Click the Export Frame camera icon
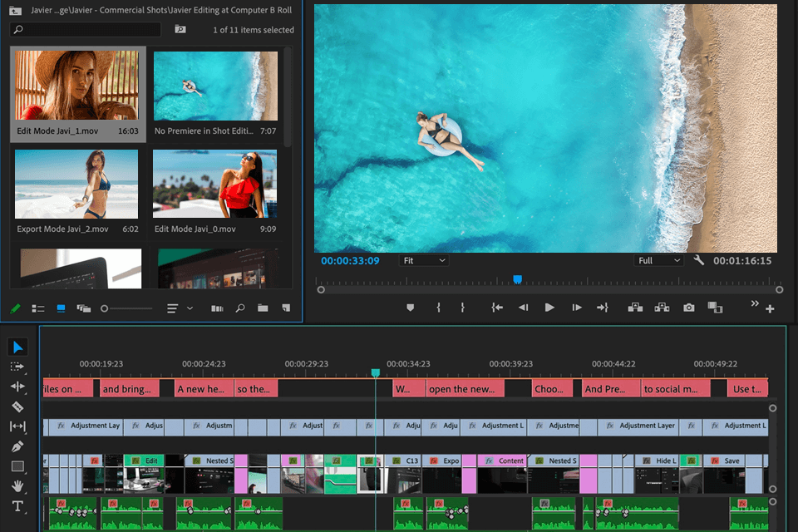Viewport: 798px width, 532px height. pyautogui.click(x=688, y=308)
